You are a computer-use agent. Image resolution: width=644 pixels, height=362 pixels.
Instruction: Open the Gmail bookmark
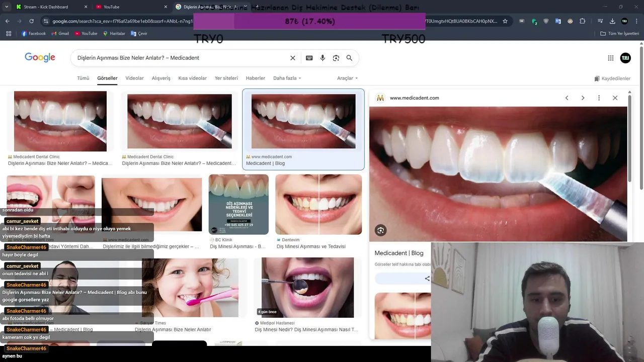tap(60, 34)
